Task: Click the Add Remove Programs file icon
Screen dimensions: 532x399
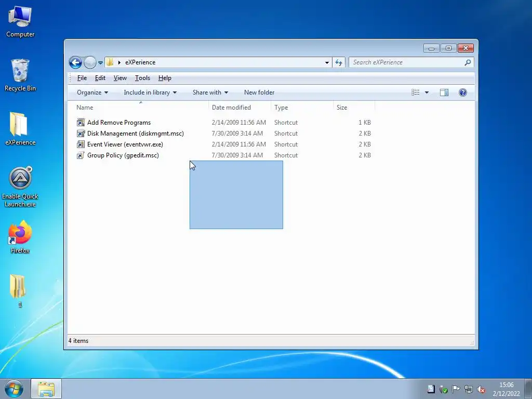Action: pyautogui.click(x=81, y=123)
